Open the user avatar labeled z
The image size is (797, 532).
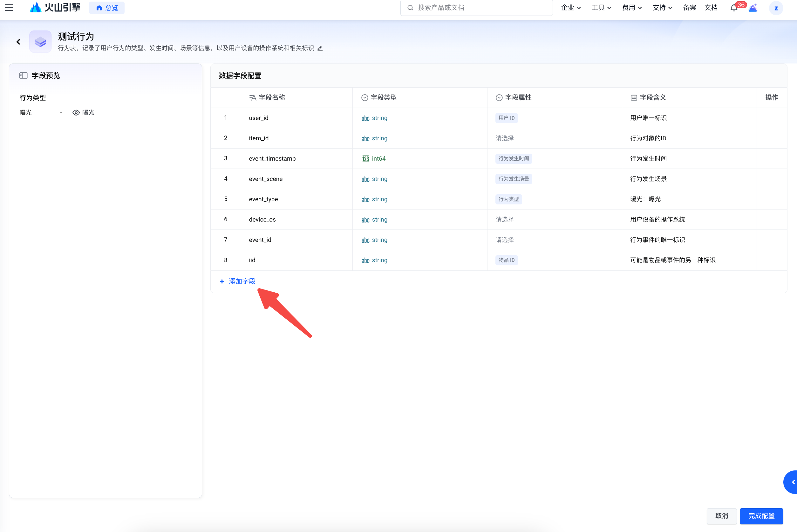pyautogui.click(x=776, y=8)
